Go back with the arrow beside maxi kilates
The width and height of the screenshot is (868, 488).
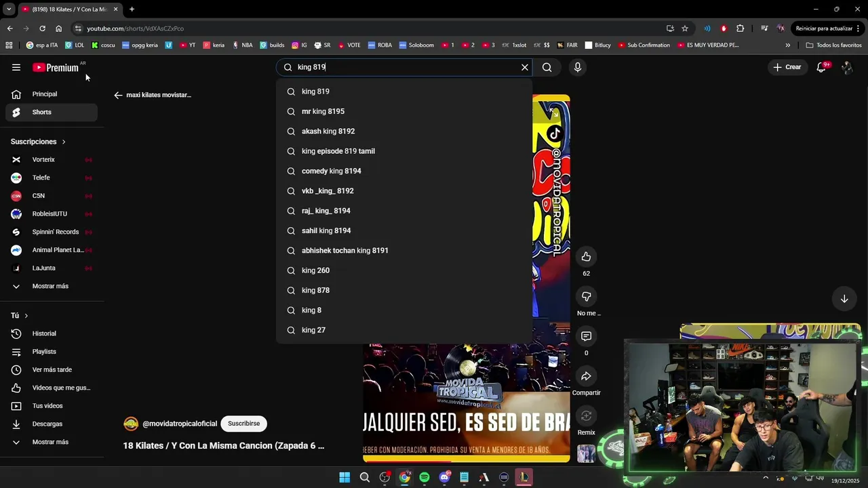pos(118,95)
